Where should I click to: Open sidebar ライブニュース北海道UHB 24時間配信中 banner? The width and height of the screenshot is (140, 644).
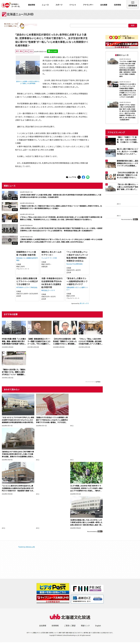pyautogui.click(x=122, y=45)
